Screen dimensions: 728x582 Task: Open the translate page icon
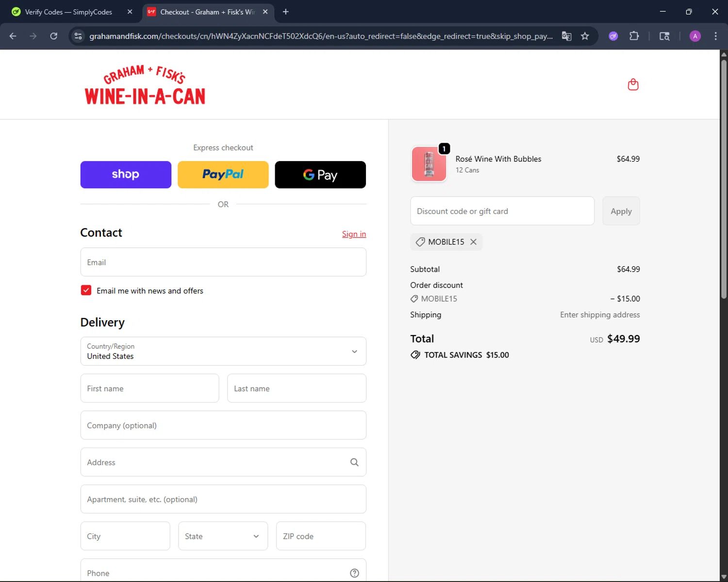(566, 36)
